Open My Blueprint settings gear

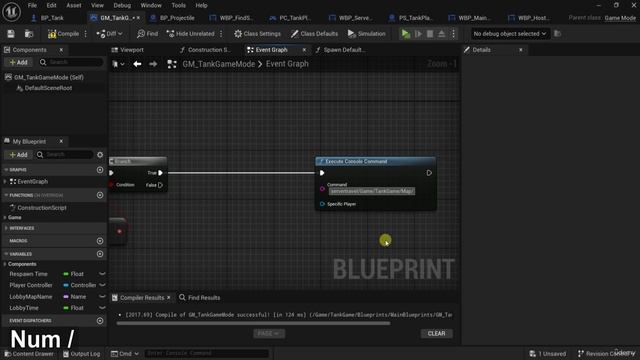(100, 155)
